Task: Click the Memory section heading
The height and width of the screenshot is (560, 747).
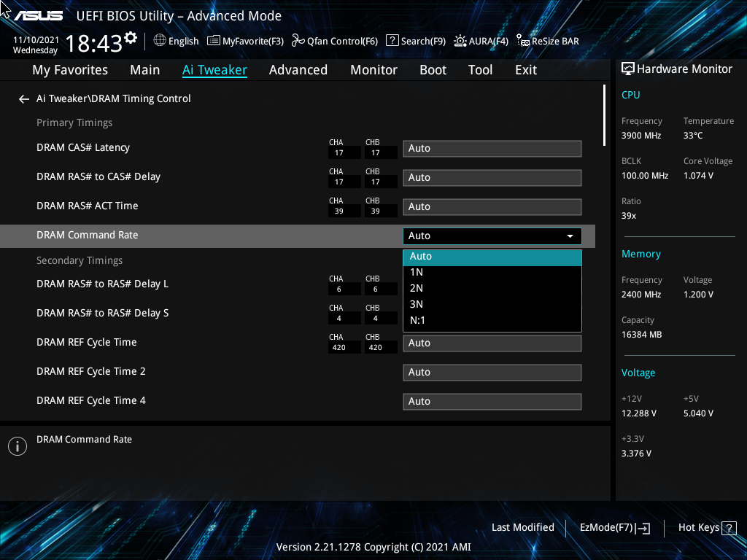Action: tap(640, 254)
